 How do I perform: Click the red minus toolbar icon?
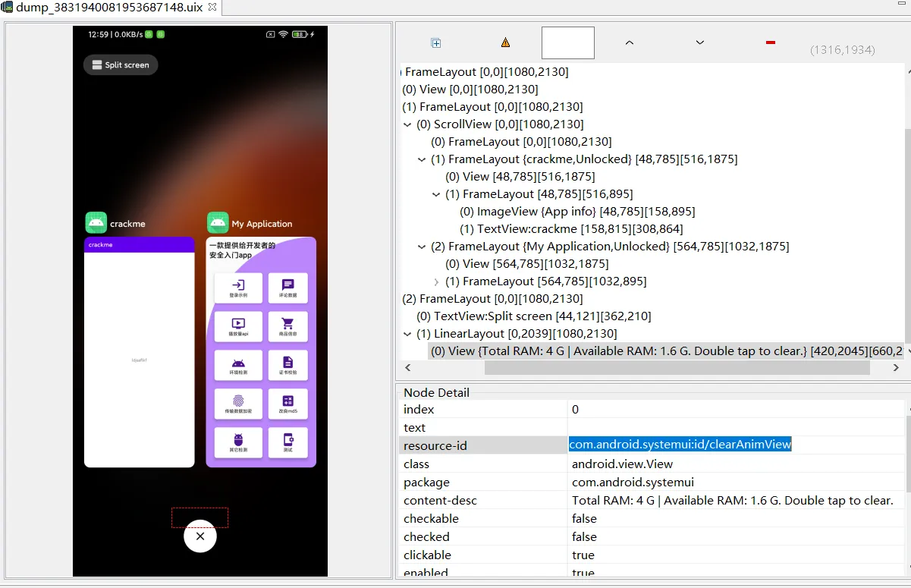click(771, 43)
